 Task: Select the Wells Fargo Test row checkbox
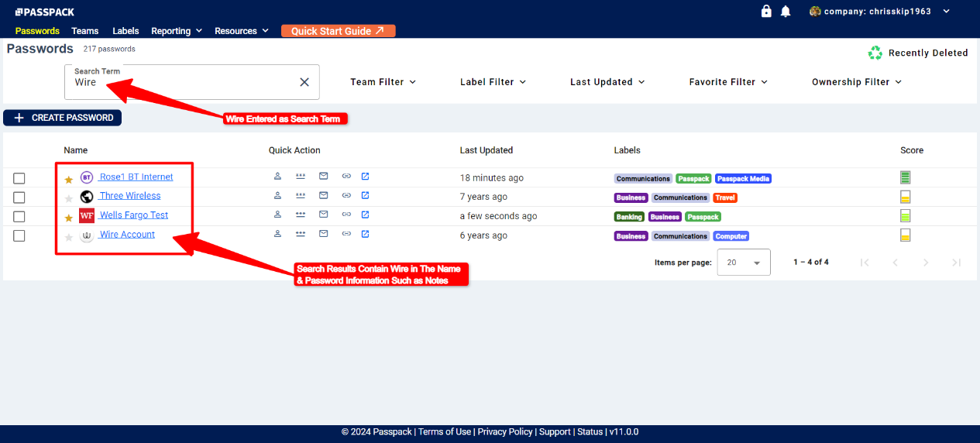(19, 217)
